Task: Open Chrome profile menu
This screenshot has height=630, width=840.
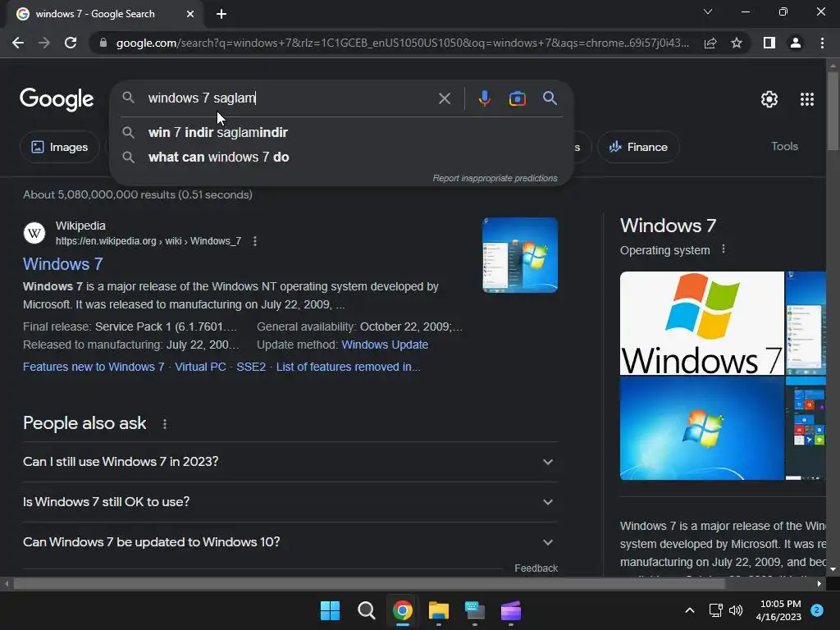Action: pos(796,43)
